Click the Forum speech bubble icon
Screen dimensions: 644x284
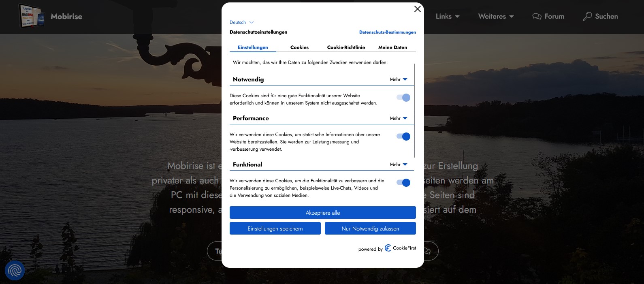click(x=537, y=16)
